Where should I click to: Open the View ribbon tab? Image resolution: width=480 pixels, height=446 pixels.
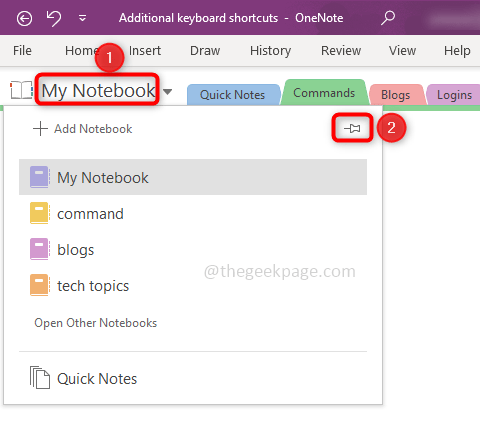tap(402, 51)
